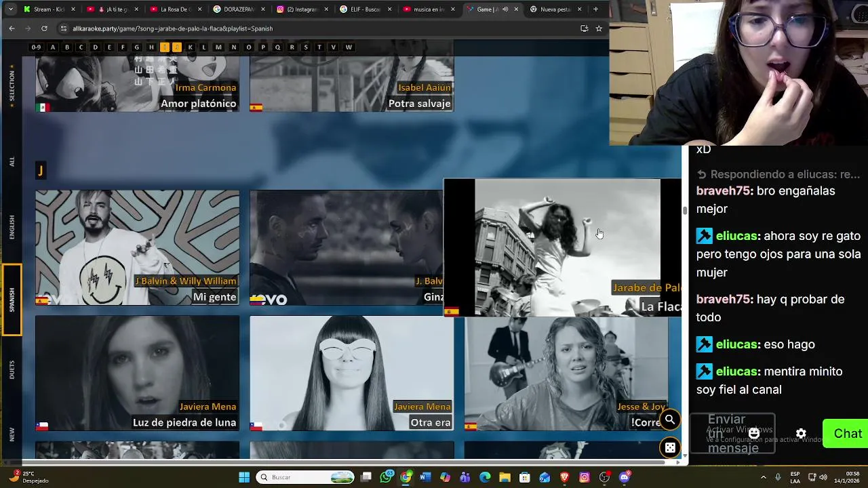Select the English playlist in sidebar

(12, 227)
